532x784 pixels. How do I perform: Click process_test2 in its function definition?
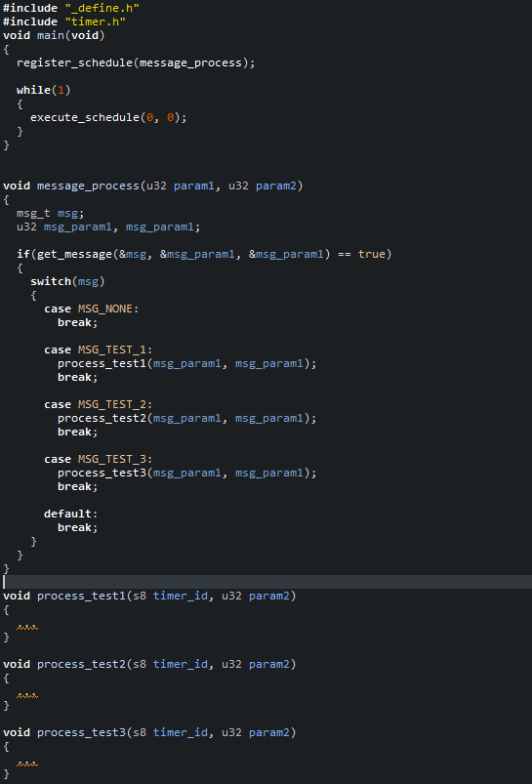click(x=81, y=664)
